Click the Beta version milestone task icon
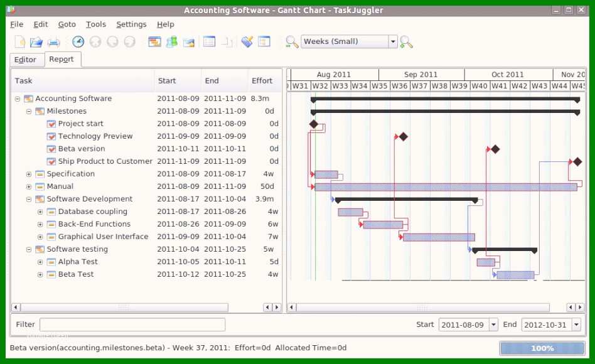Screen dimensions: 595x364 coord(51,149)
